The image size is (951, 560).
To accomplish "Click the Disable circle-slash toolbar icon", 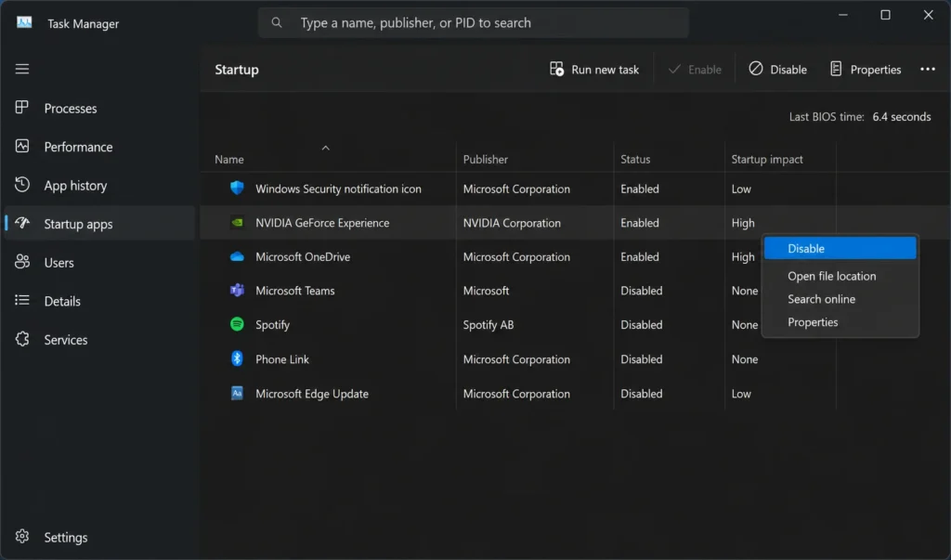I will [756, 69].
